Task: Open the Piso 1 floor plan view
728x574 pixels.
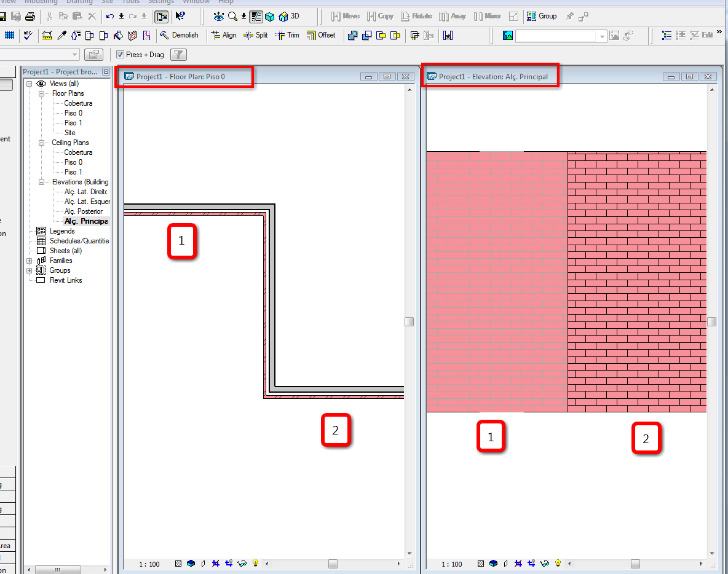Action: tap(73, 123)
